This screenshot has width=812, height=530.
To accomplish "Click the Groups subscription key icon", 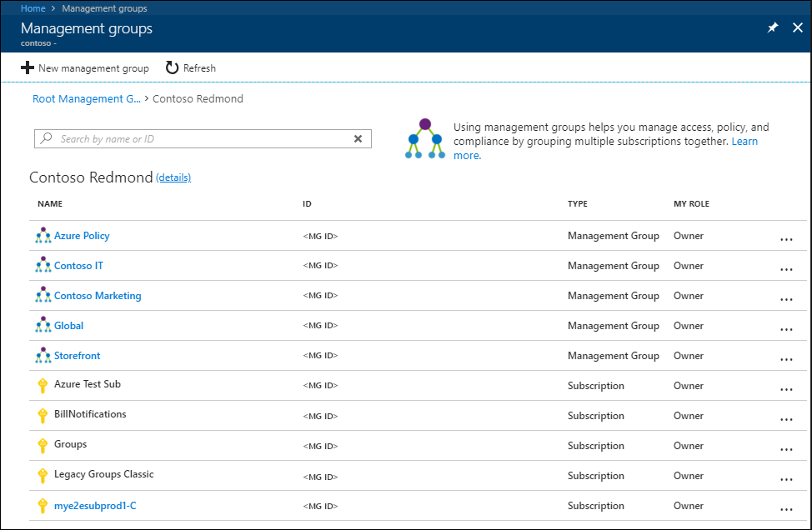I will click(x=43, y=446).
